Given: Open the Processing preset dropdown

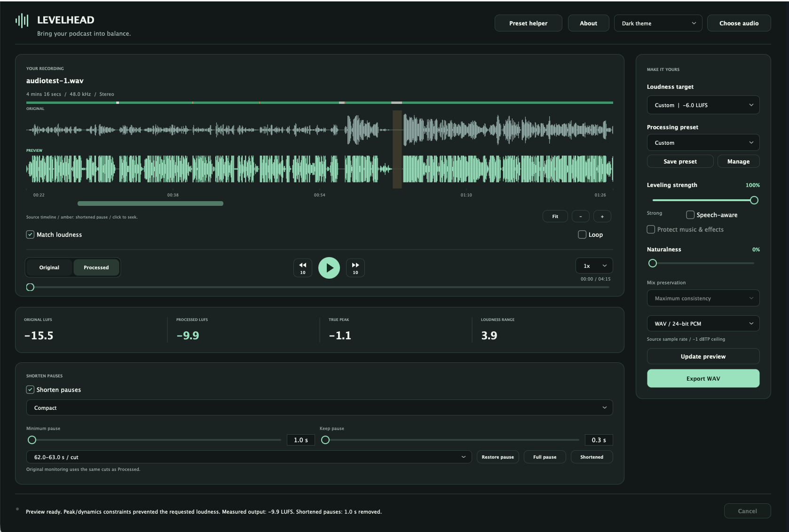Looking at the screenshot, I should point(703,142).
